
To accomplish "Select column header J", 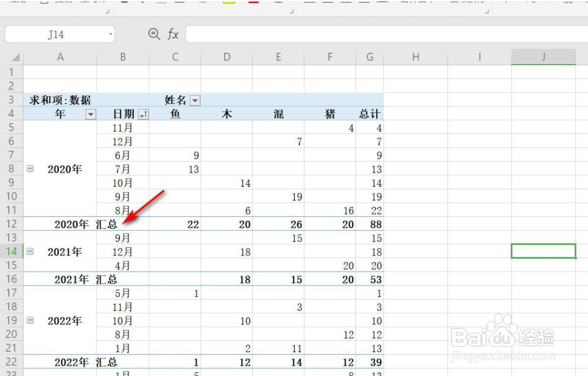I will (543, 57).
